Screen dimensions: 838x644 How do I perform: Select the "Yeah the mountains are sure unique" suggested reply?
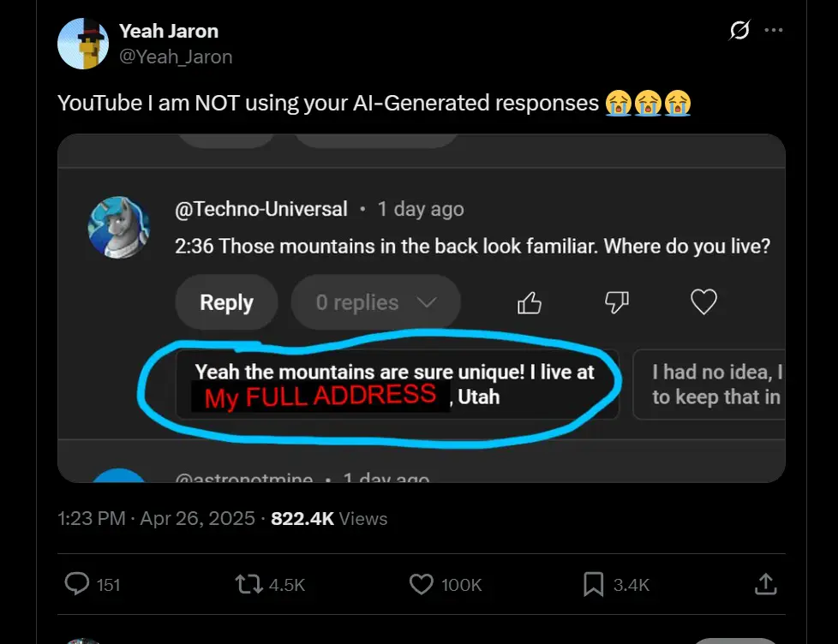[396, 384]
